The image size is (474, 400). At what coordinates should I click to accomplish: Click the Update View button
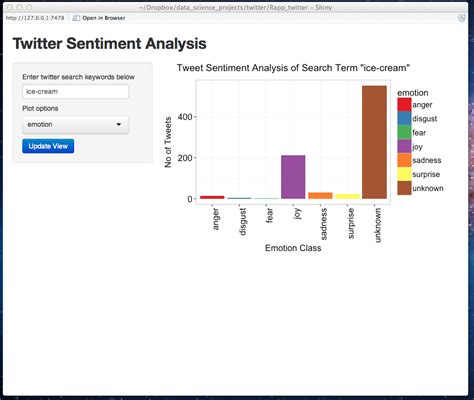point(48,146)
